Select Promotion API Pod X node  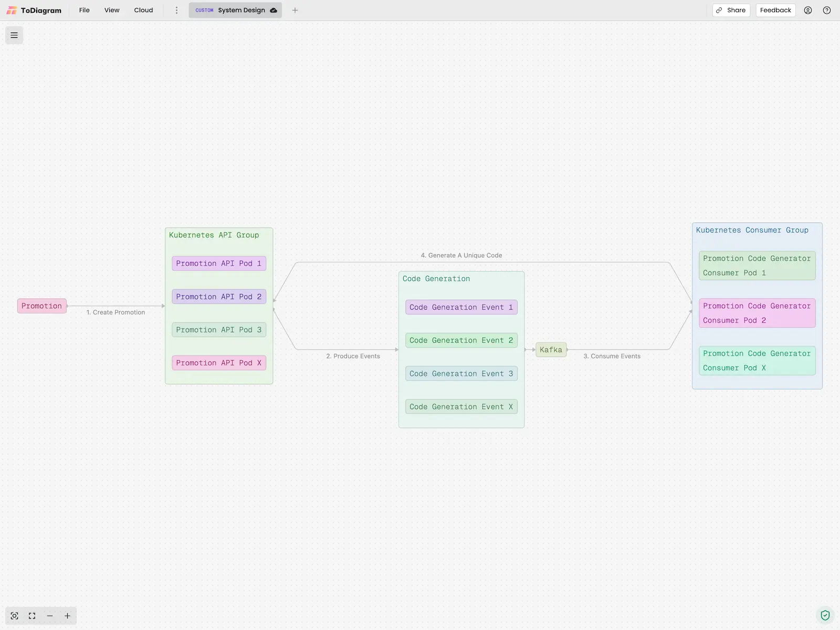coord(219,363)
